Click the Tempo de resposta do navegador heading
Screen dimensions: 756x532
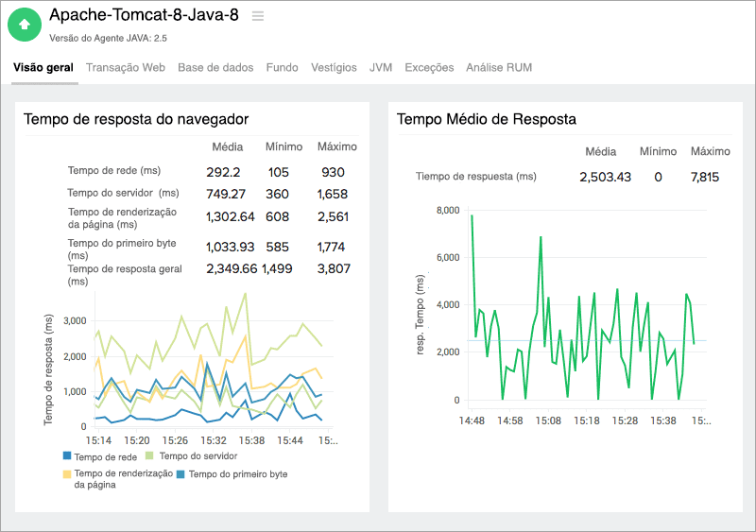[136, 119]
